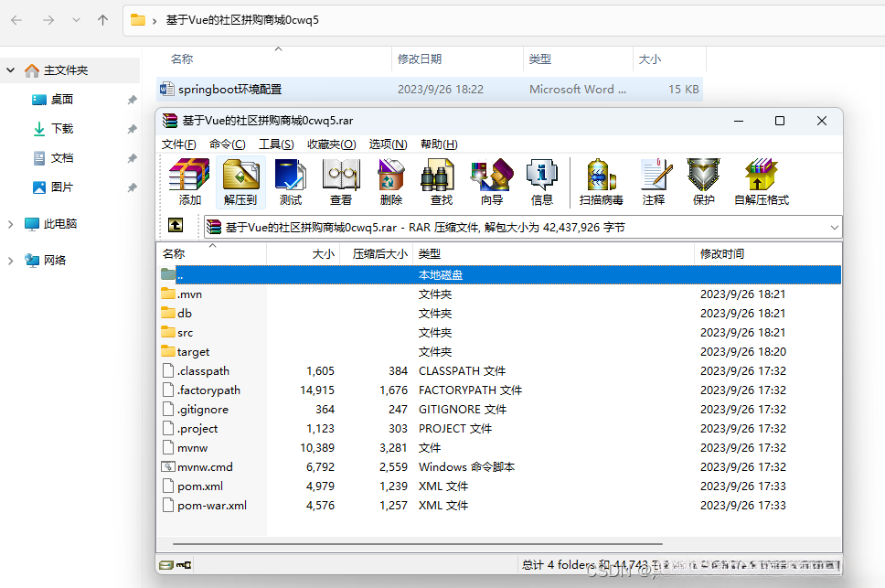Select the src folder row
Screen dimensions: 885x588
click(x=500, y=332)
